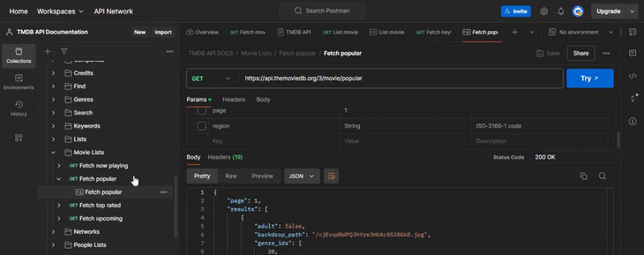This screenshot has height=255, width=644.
Task: Open the Upgrade dropdown arrow
Action: click(632, 11)
